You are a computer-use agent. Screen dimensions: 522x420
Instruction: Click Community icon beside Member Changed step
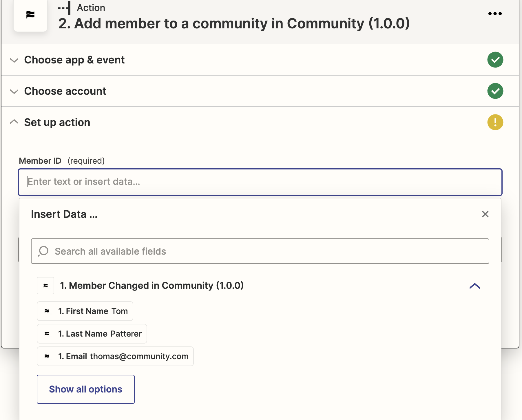pyautogui.click(x=45, y=286)
